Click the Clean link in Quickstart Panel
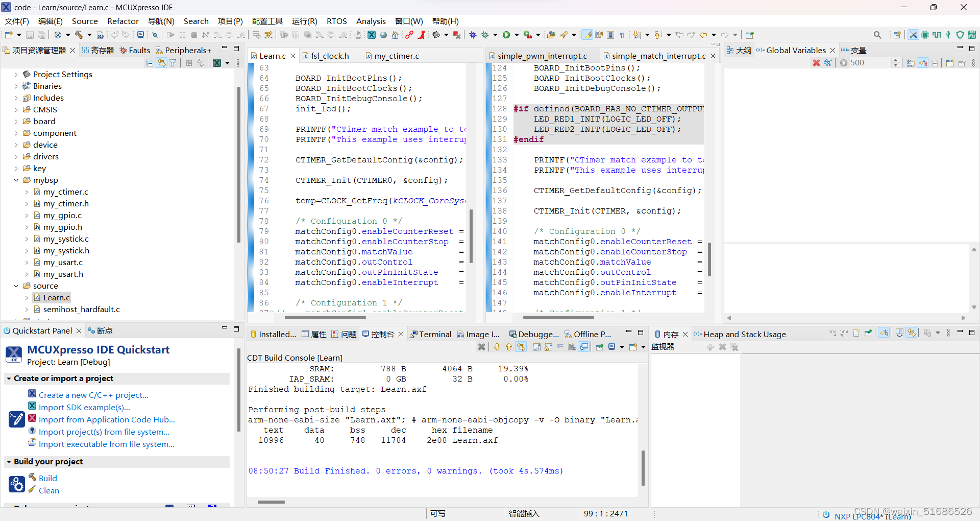The width and height of the screenshot is (980, 521). pos(49,490)
